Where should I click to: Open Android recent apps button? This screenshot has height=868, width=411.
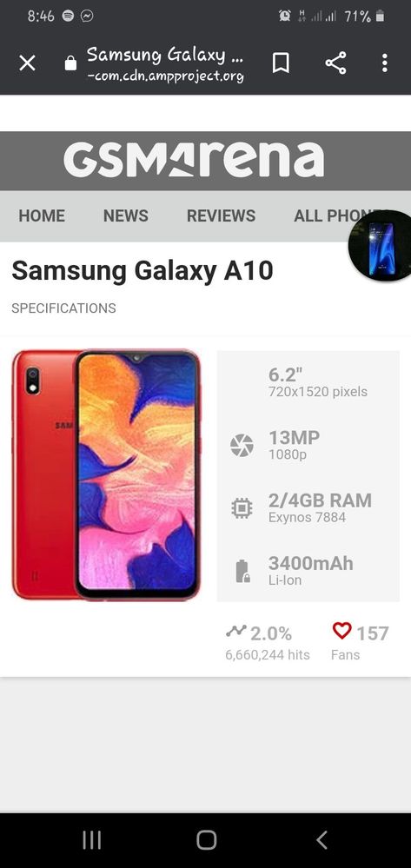point(91,840)
